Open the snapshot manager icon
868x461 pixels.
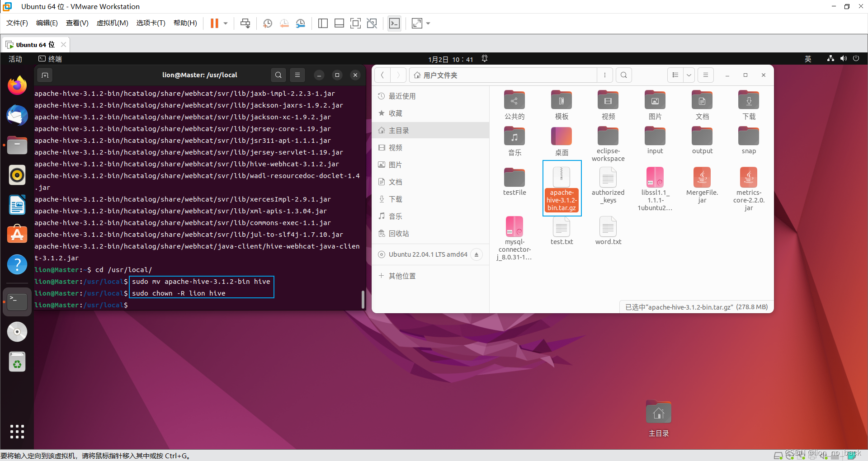pyautogui.click(x=301, y=23)
